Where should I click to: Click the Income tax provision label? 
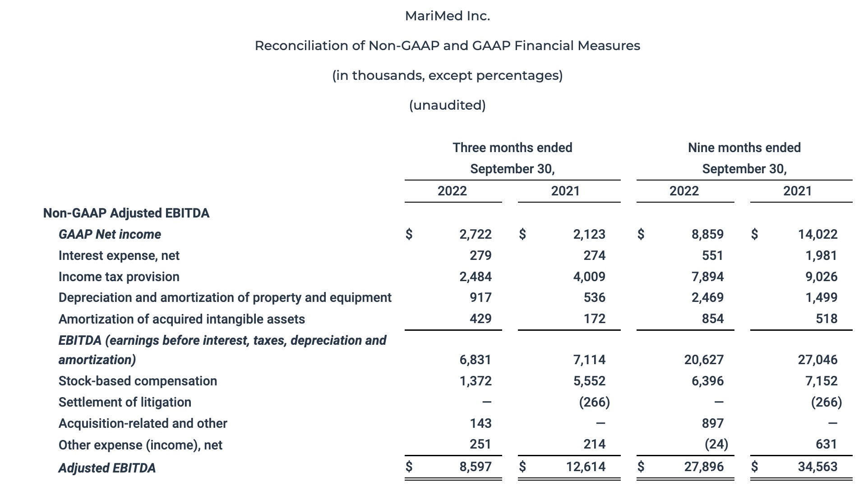coord(119,277)
